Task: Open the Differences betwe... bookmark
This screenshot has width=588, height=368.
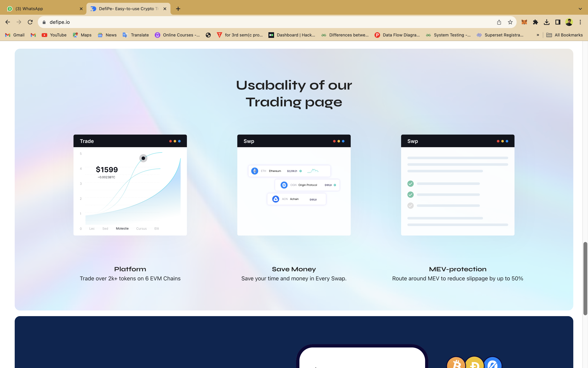Action: [x=345, y=35]
